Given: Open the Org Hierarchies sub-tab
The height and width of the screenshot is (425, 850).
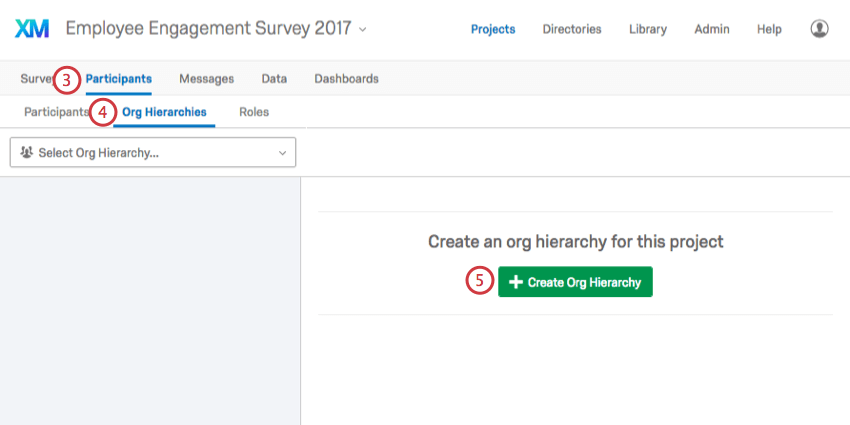Looking at the screenshot, I should tap(164, 112).
